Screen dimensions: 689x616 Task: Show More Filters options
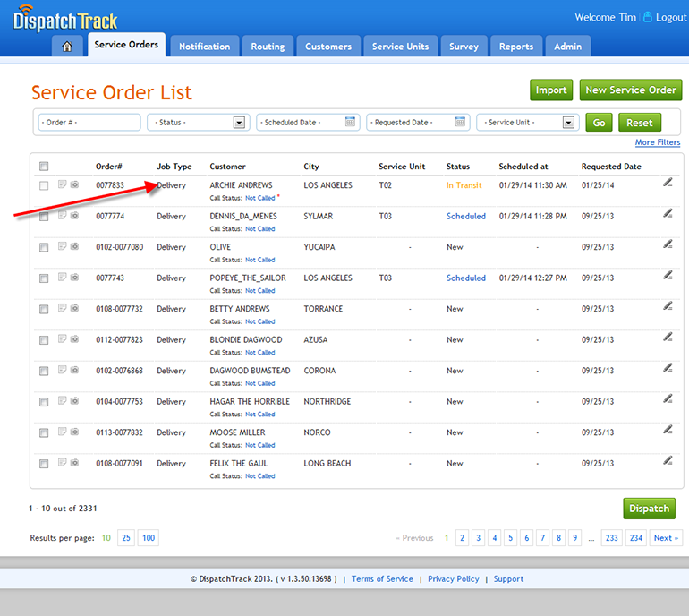tap(657, 143)
